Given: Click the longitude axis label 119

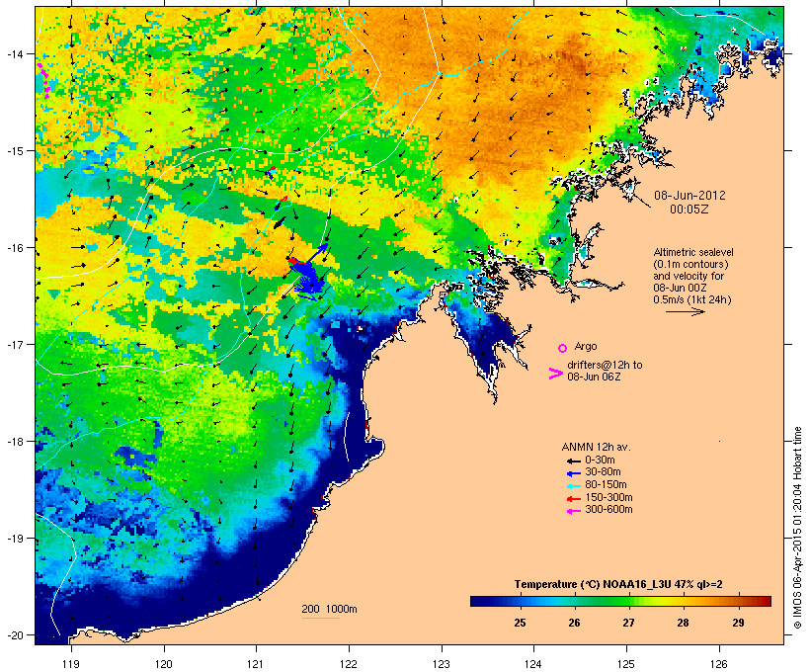Looking at the screenshot, I should pyautogui.click(x=71, y=664).
